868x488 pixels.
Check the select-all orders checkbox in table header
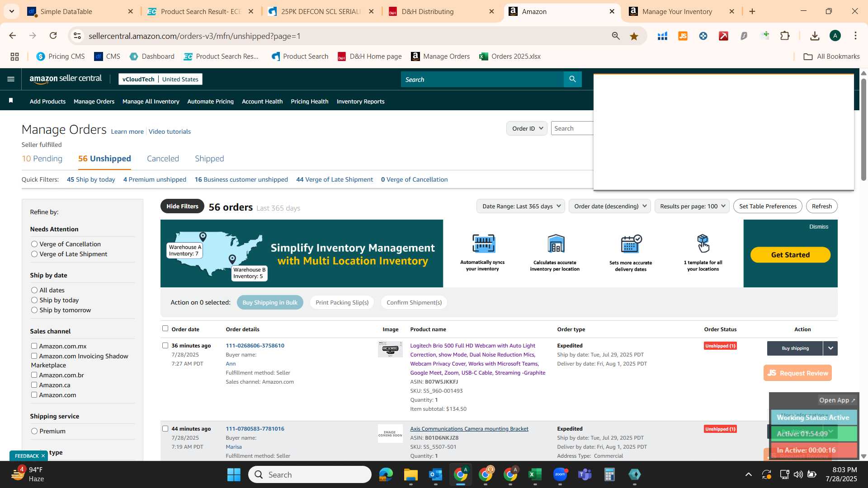(165, 328)
